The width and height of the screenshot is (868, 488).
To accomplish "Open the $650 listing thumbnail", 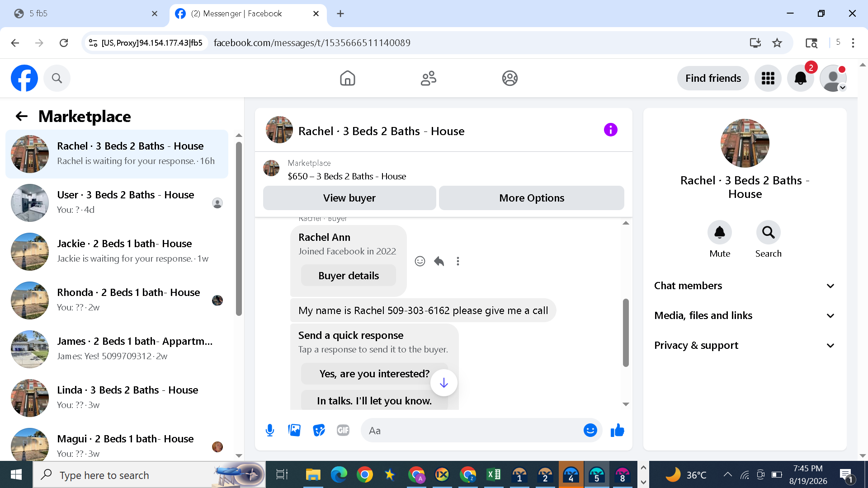I will click(271, 168).
